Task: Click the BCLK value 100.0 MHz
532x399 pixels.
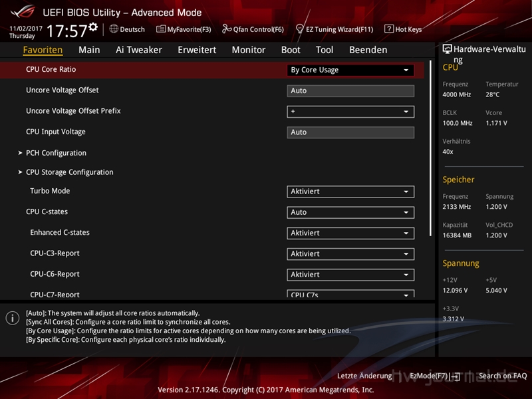Action: coord(458,123)
